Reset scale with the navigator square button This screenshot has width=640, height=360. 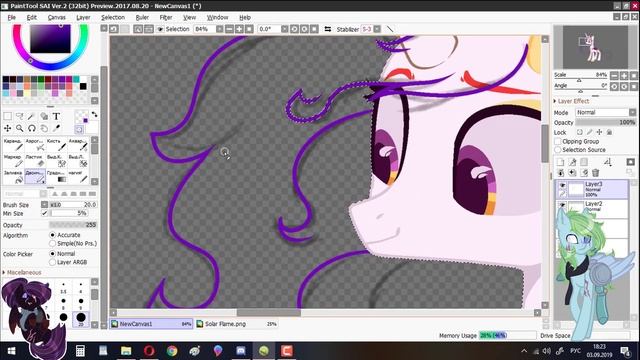point(634,76)
